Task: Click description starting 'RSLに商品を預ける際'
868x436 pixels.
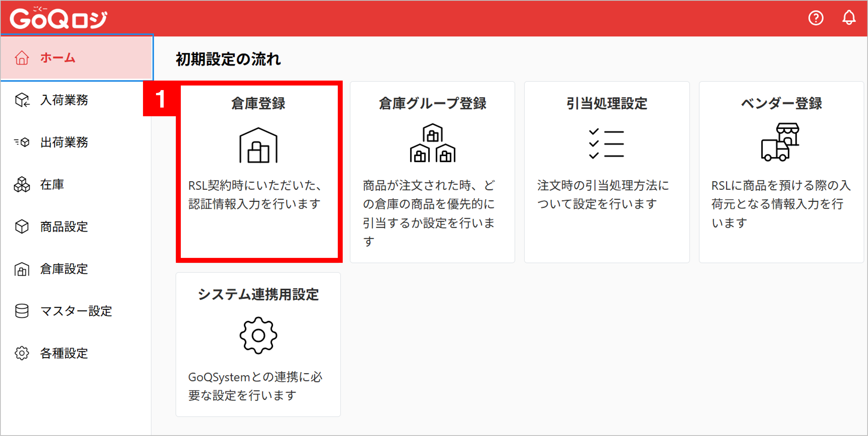Action: pyautogui.click(x=781, y=204)
